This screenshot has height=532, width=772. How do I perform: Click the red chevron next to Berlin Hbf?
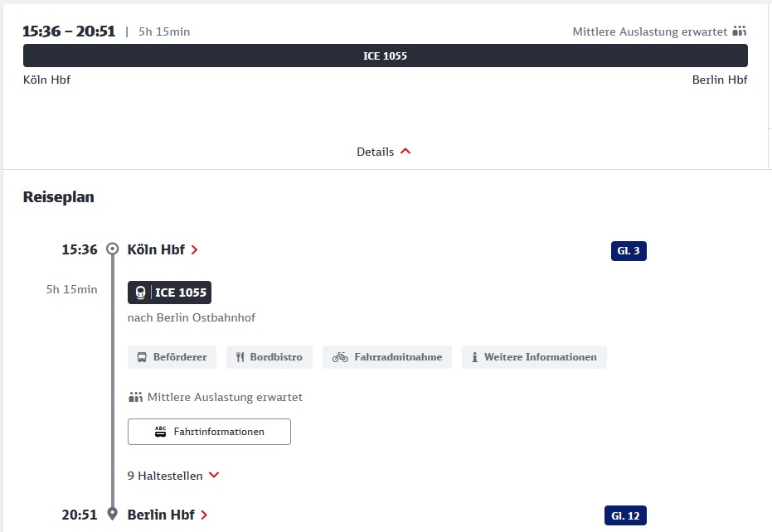pos(204,515)
